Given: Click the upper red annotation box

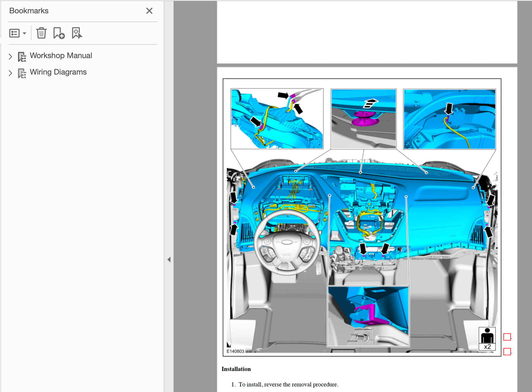Looking at the screenshot, I should (x=507, y=337).
